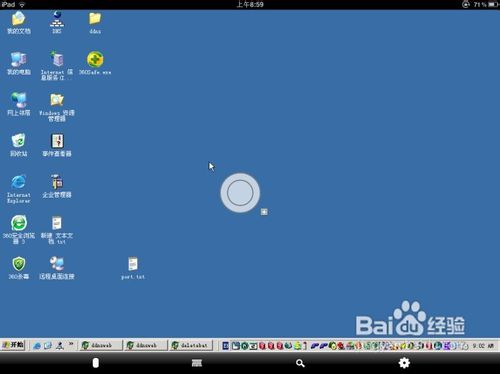Switch to the deletebat taskbar window
The width and height of the screenshot is (500, 374).
tap(191, 345)
